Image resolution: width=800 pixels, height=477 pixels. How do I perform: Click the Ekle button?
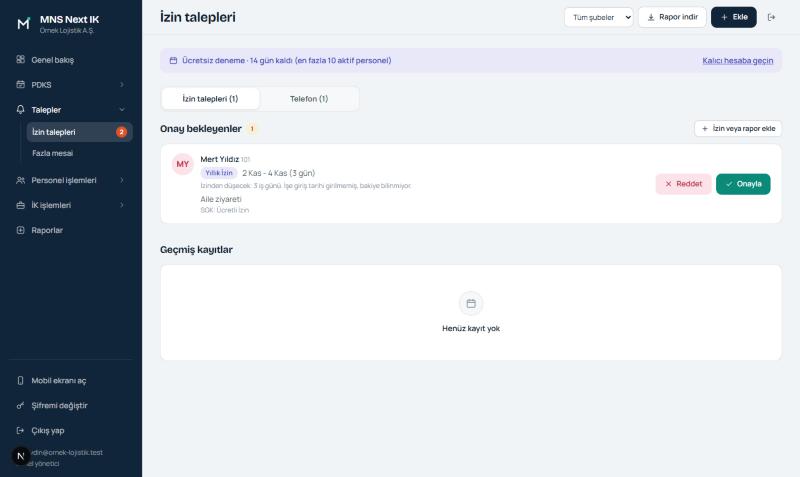734,17
